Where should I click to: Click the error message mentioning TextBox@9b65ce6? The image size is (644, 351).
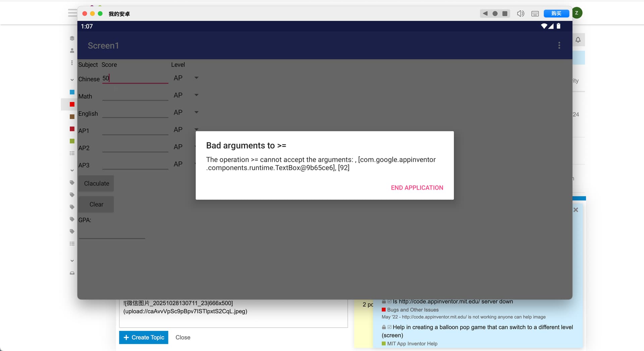321,164
